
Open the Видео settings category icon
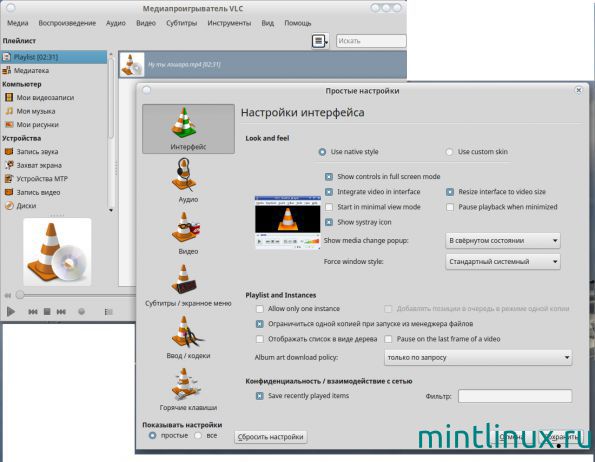point(186,227)
